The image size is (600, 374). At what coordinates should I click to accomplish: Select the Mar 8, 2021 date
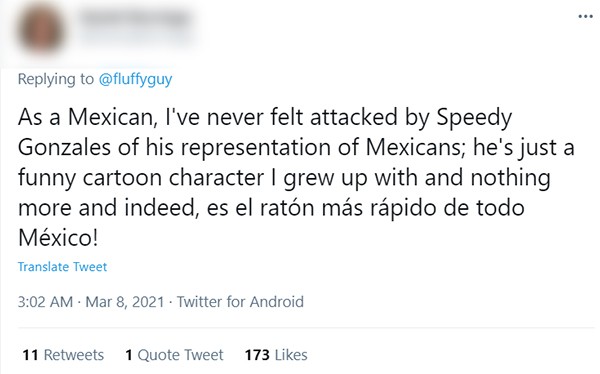[x=125, y=302]
